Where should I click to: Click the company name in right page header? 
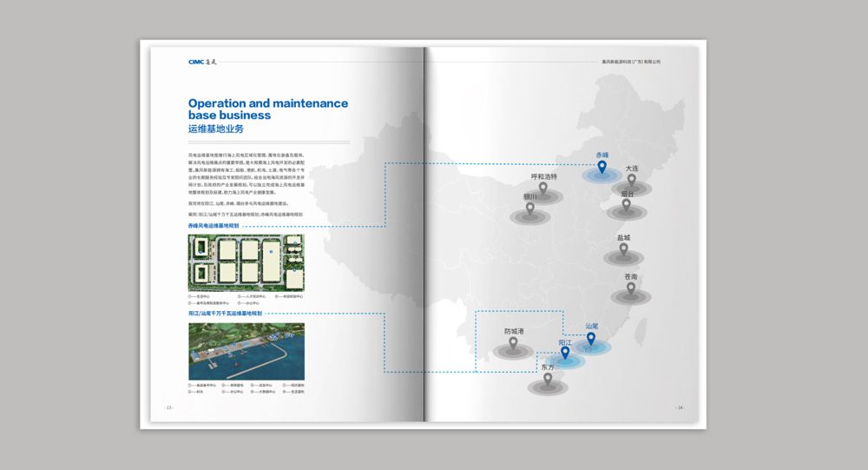coord(631,62)
